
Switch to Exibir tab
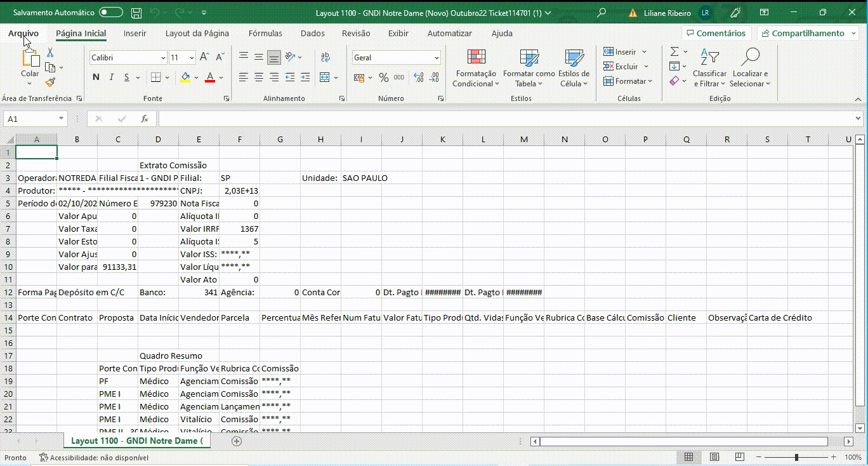click(x=398, y=33)
